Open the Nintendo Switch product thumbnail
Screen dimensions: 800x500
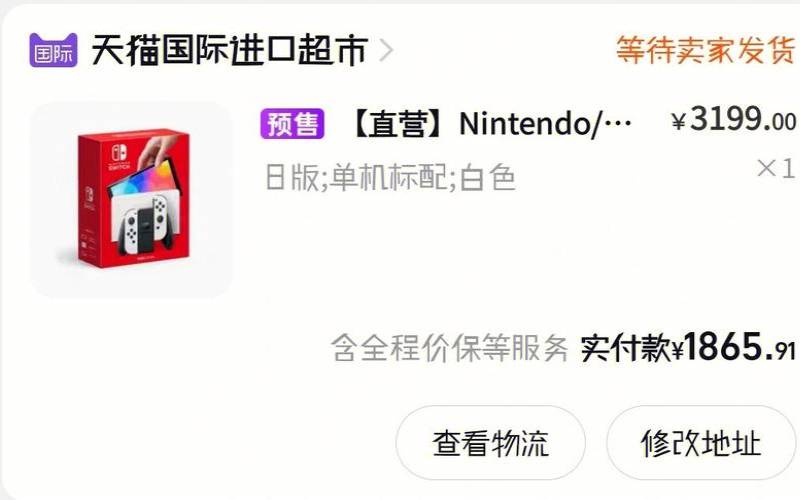131,199
